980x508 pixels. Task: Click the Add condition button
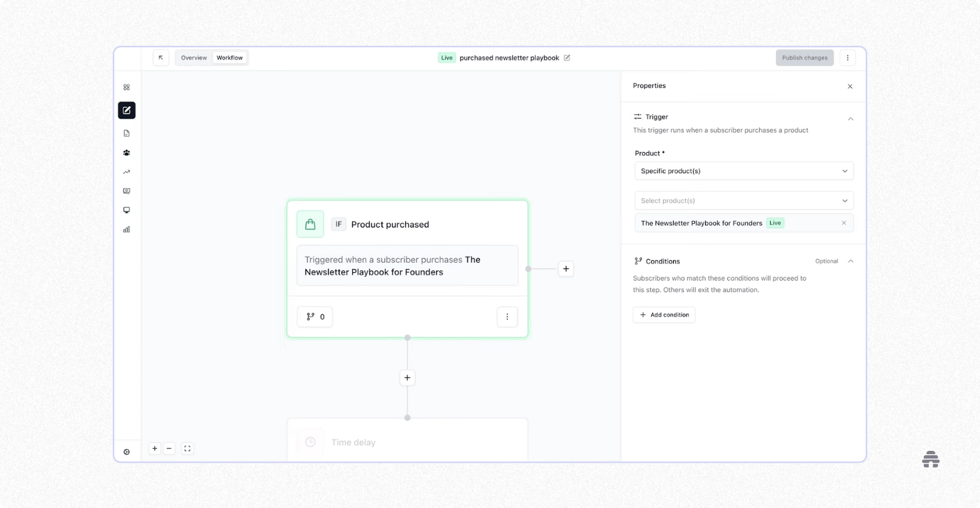click(664, 315)
